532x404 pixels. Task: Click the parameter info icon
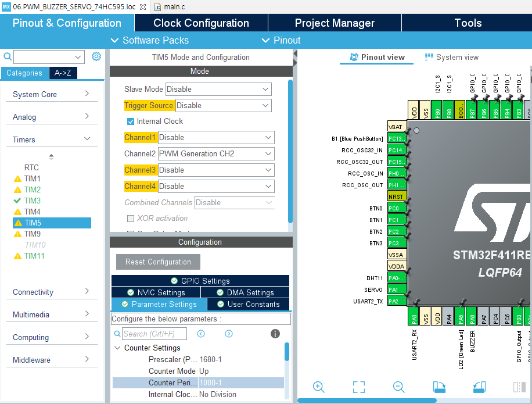[x=275, y=334]
